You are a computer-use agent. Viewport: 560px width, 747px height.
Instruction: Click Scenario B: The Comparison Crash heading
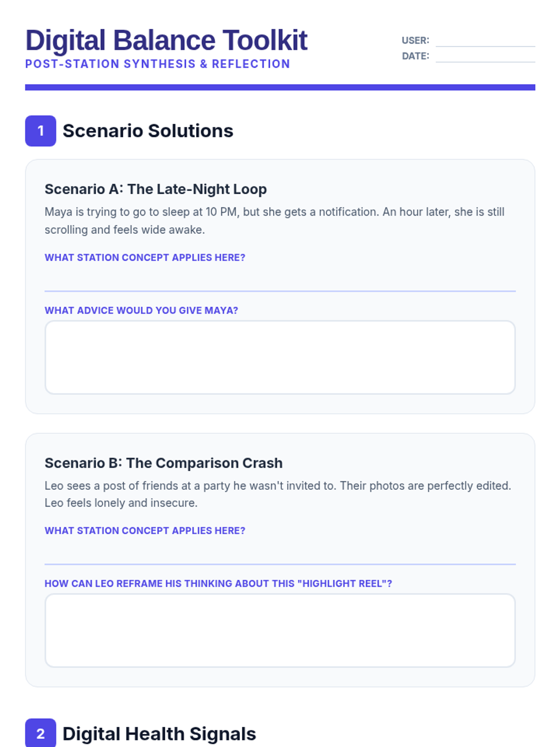pyautogui.click(x=164, y=463)
